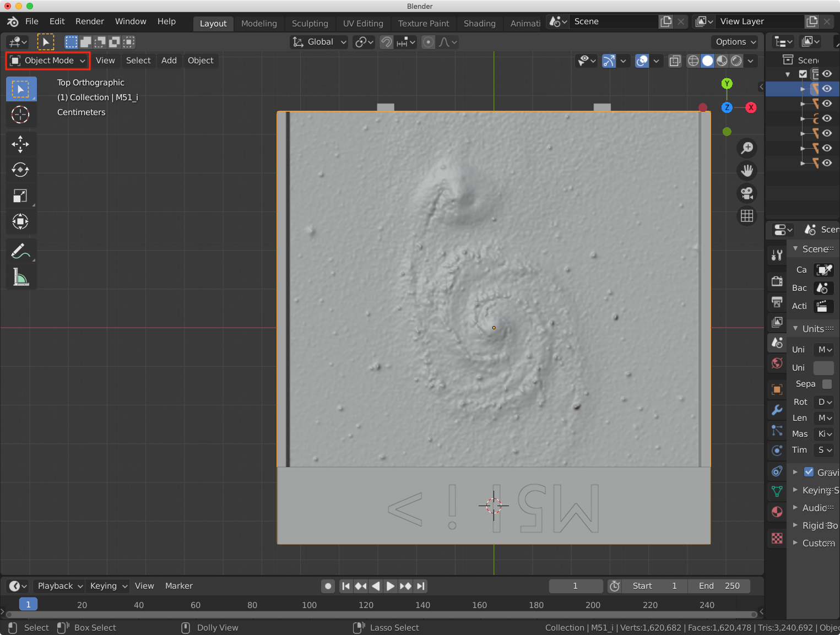Enable snapping with the magnet icon
The height and width of the screenshot is (635, 840).
pyautogui.click(x=386, y=42)
